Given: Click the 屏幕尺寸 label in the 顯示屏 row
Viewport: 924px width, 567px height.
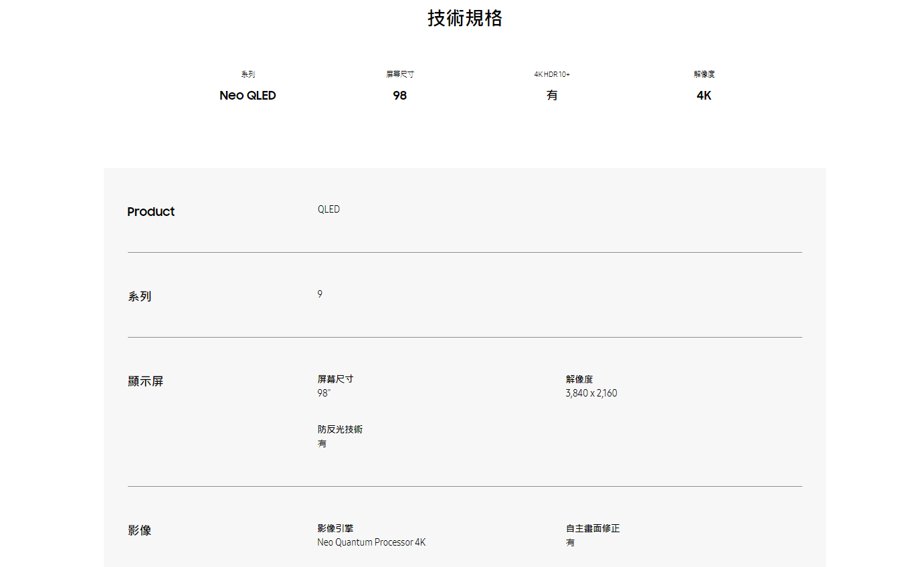Looking at the screenshot, I should point(335,379).
